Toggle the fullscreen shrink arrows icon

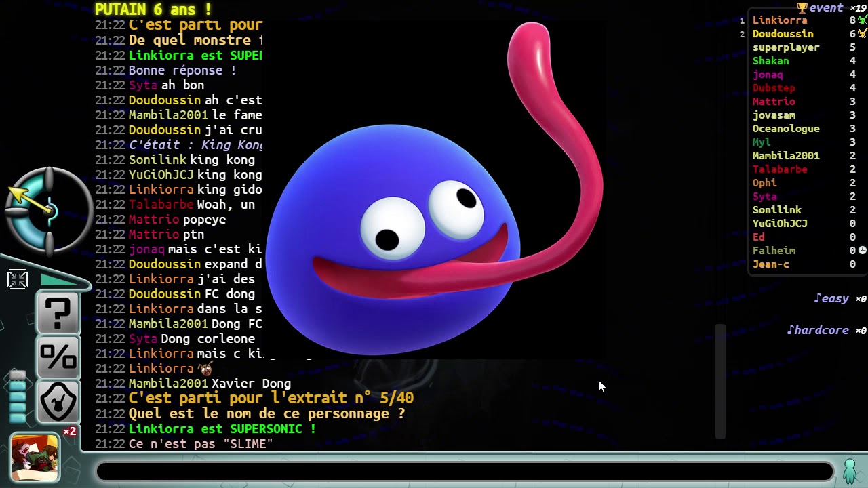(18, 279)
